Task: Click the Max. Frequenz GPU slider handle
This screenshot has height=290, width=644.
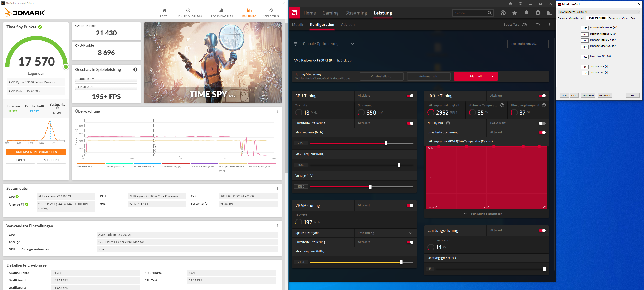Action: click(399, 165)
